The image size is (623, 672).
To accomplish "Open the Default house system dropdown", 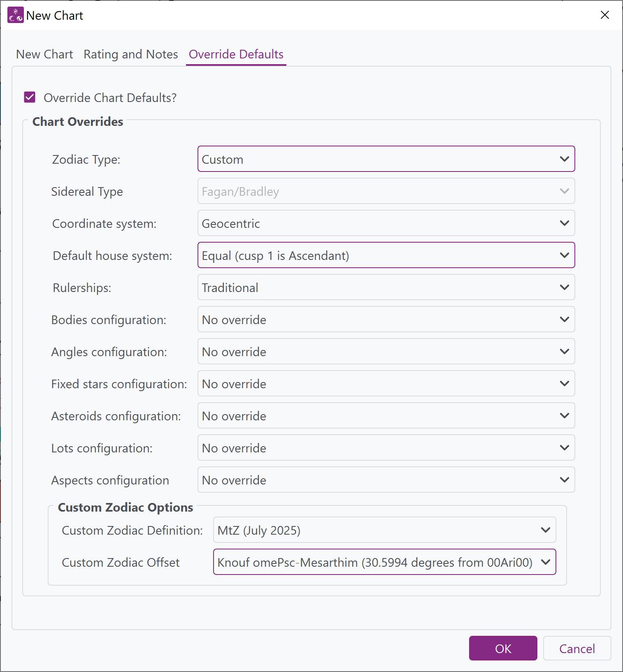I will click(x=386, y=255).
